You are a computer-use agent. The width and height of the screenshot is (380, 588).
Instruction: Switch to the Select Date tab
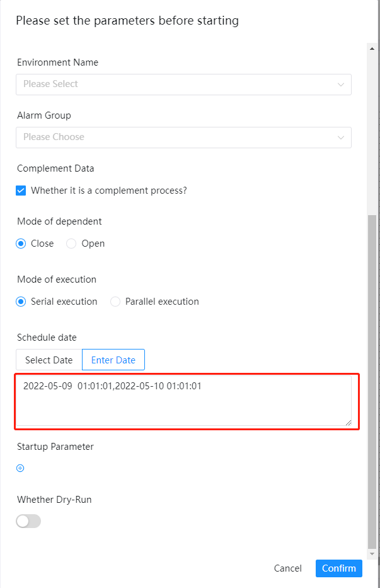[x=49, y=360]
